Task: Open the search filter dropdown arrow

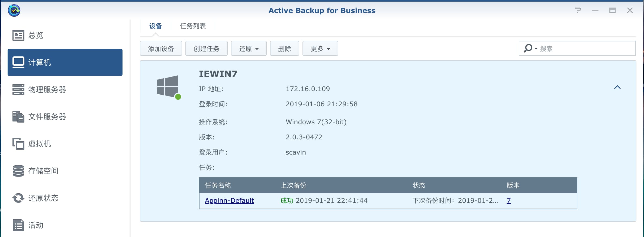Action: click(x=536, y=49)
